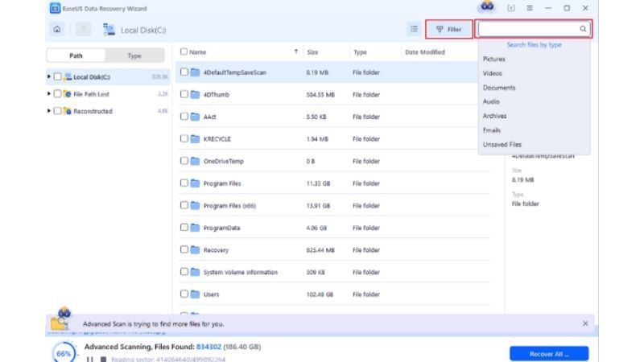644x362 pixels.
Task: Click the AAct folder icon
Action: (195, 117)
